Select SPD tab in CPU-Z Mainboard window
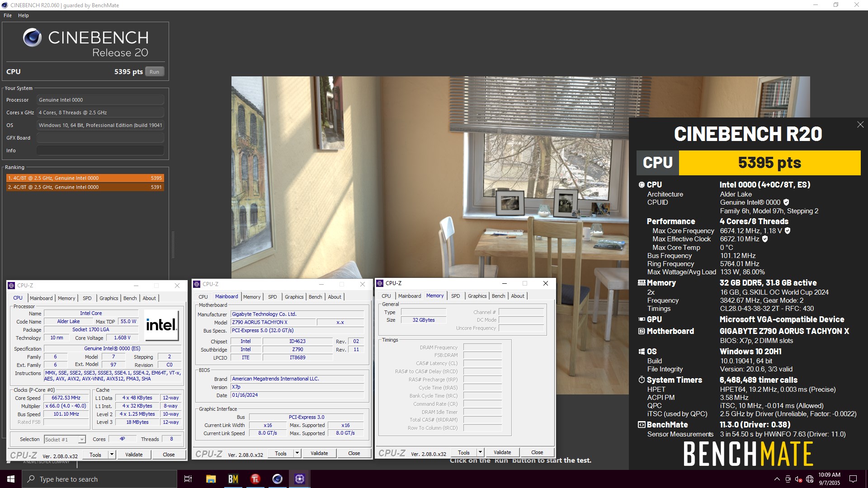Screen dimensions: 868x488 [x=272, y=297]
